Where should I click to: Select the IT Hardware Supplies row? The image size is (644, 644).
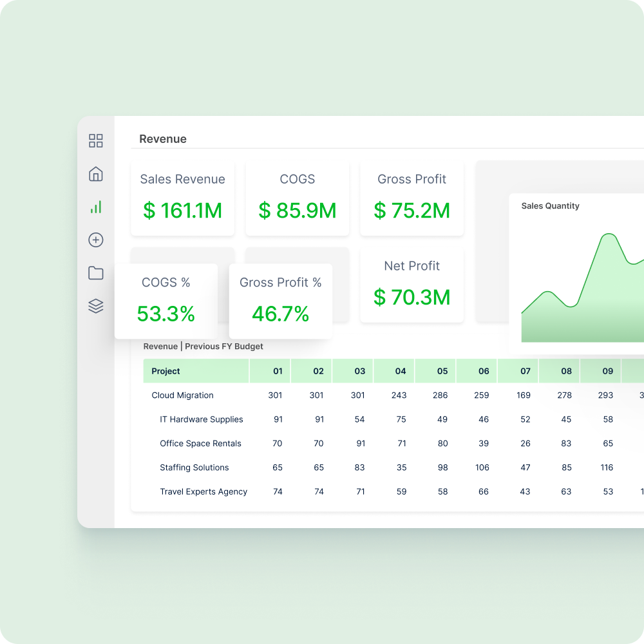[x=201, y=419]
